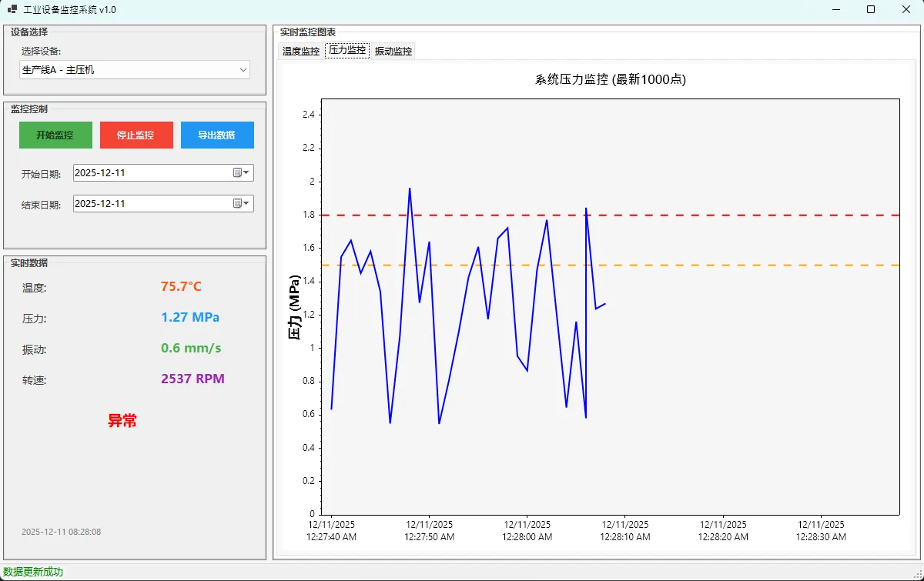This screenshot has height=581, width=924.
Task: Click the app icon in title bar
Action: (x=12, y=9)
